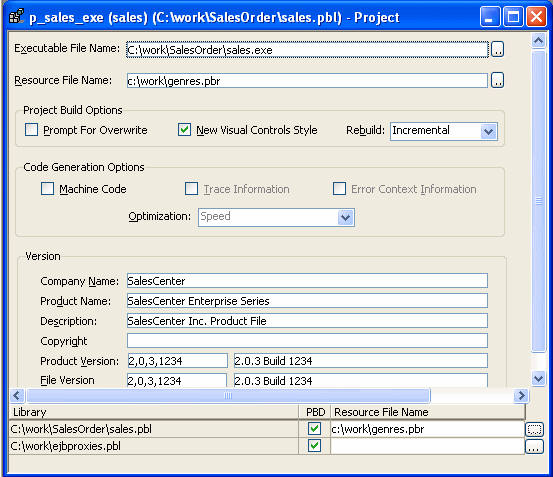Select the C:\work\SalesOrder\sales.pbl library row
The image size is (553, 477).
point(154,429)
